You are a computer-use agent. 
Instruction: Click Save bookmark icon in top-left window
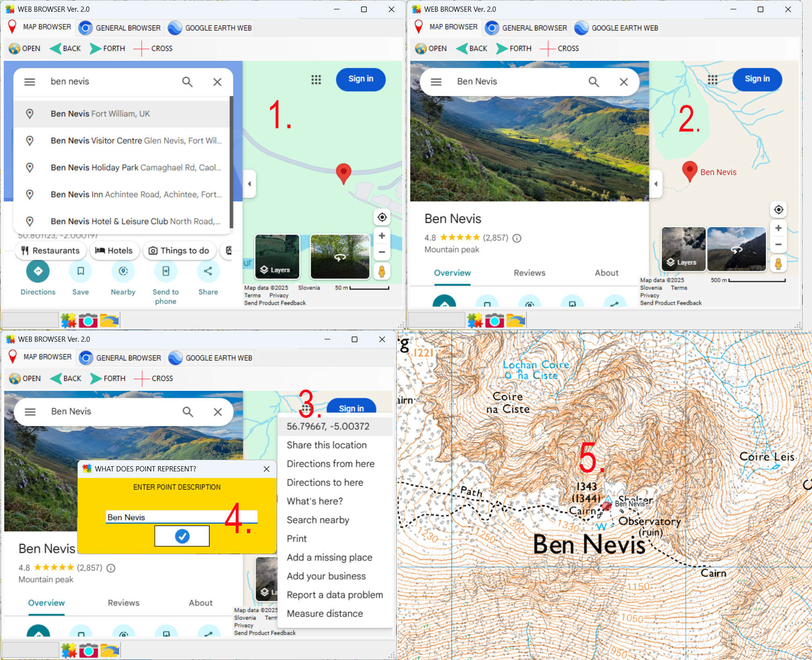80,271
